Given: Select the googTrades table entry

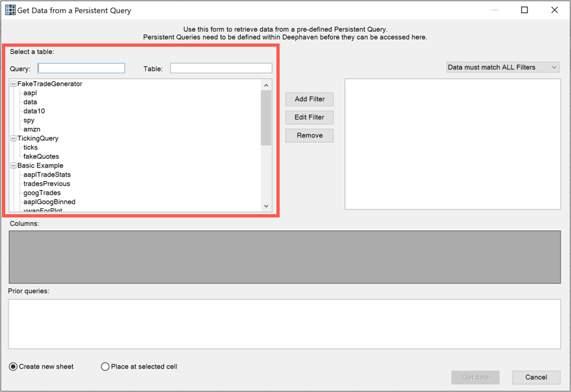Looking at the screenshot, I should click(x=42, y=193).
